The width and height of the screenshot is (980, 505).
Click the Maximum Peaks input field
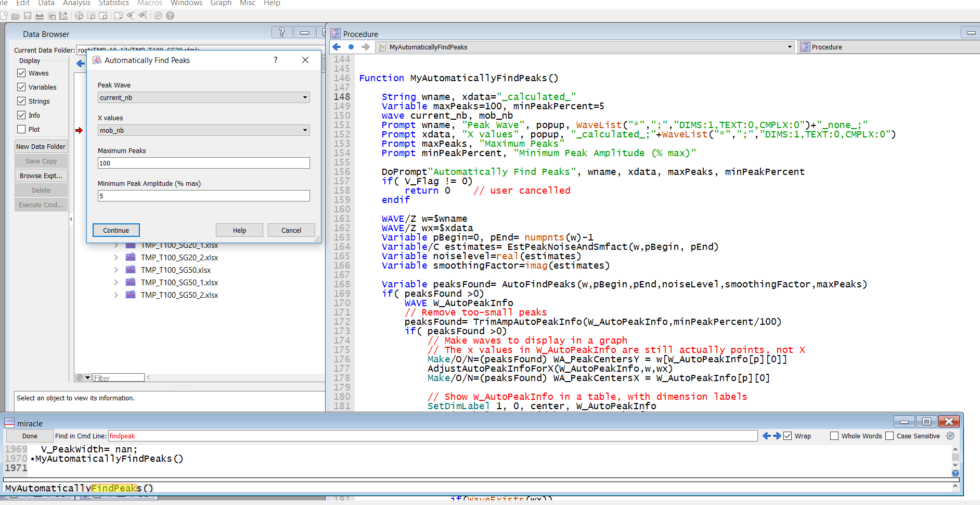coord(203,163)
